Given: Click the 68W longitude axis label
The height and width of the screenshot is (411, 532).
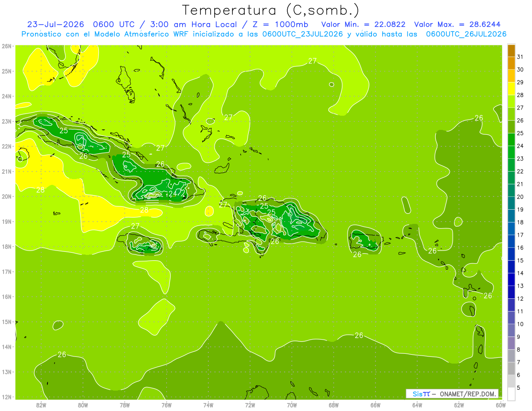Looking at the screenshot, I should (333, 405).
